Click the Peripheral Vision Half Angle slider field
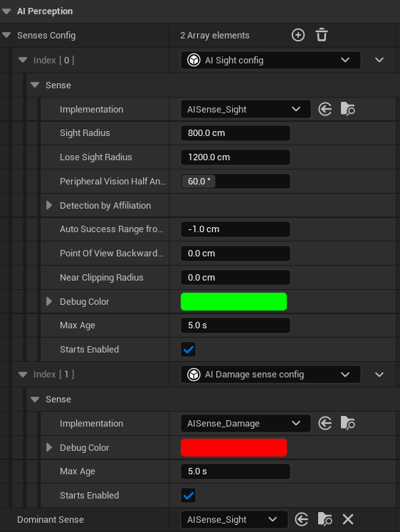The height and width of the screenshot is (532, 400). (x=236, y=181)
